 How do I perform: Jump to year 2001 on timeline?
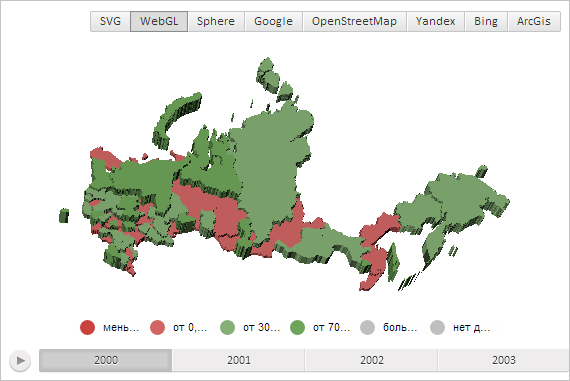tap(238, 360)
